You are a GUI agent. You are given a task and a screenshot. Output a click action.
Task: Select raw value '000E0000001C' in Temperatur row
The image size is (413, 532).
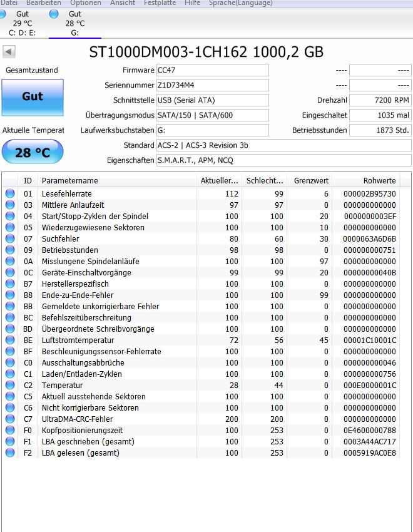tap(370, 385)
